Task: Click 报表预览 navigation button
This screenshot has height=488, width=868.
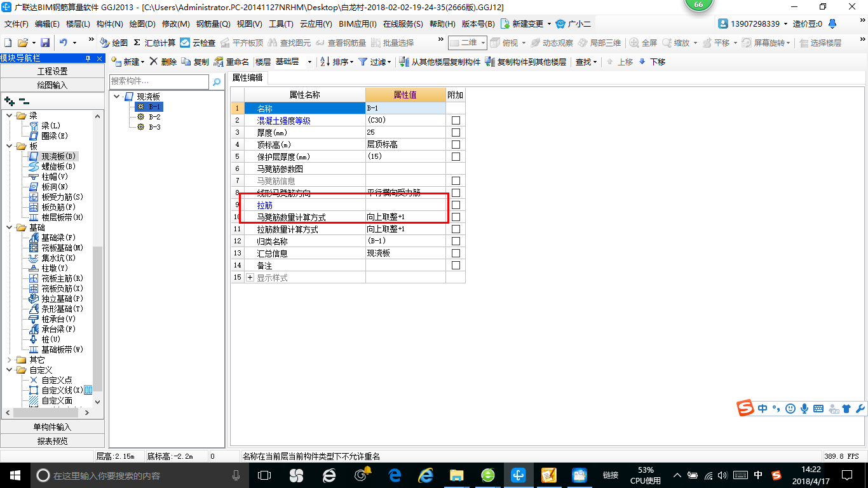Action: coord(52,441)
